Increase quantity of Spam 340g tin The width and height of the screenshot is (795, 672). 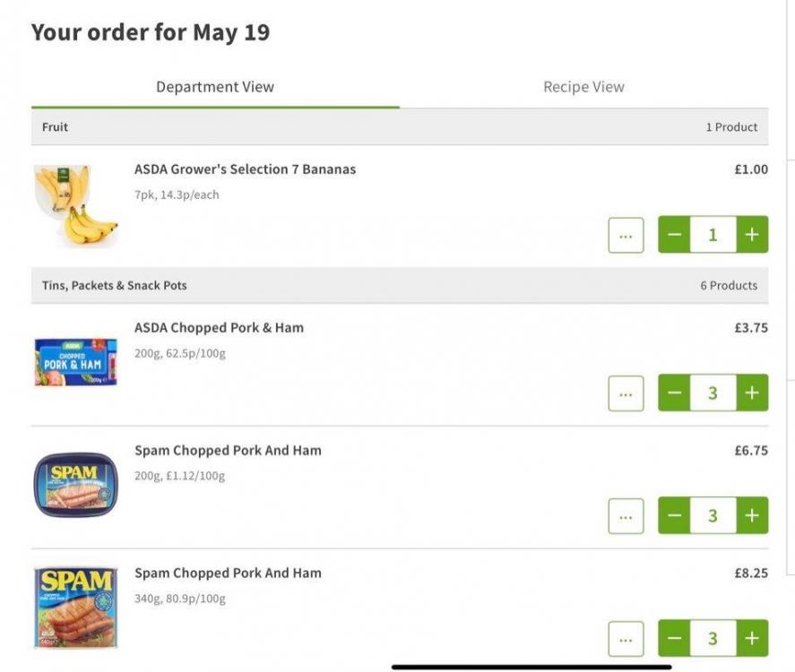pos(752,638)
